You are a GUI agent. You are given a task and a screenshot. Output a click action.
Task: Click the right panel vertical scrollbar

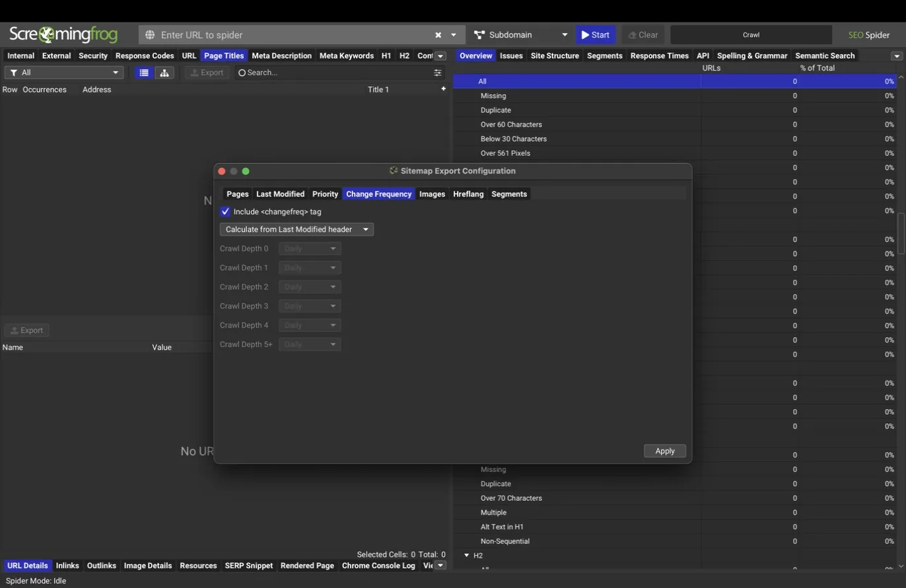(x=901, y=234)
